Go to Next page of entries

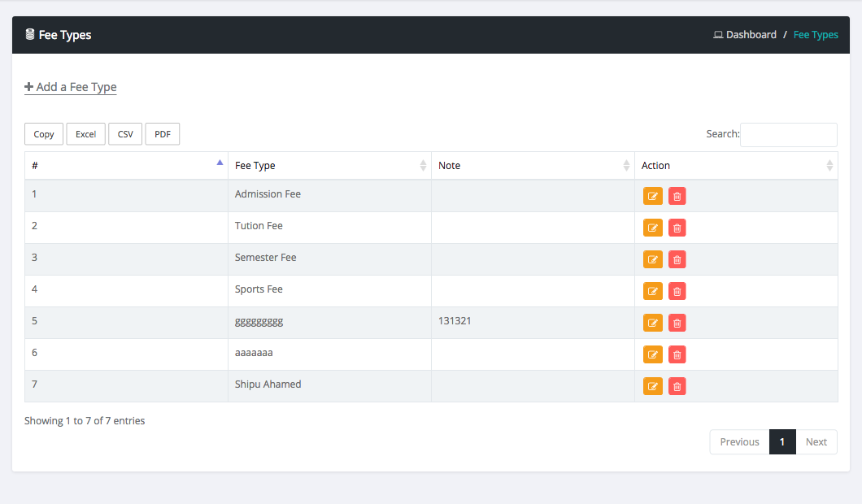(816, 442)
